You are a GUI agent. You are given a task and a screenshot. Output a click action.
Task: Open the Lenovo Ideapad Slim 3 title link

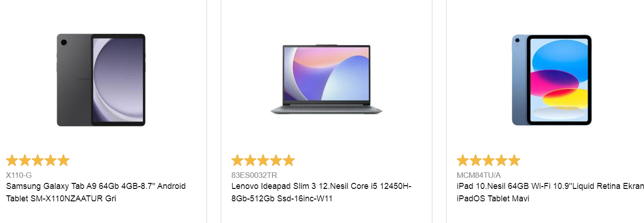321,193
